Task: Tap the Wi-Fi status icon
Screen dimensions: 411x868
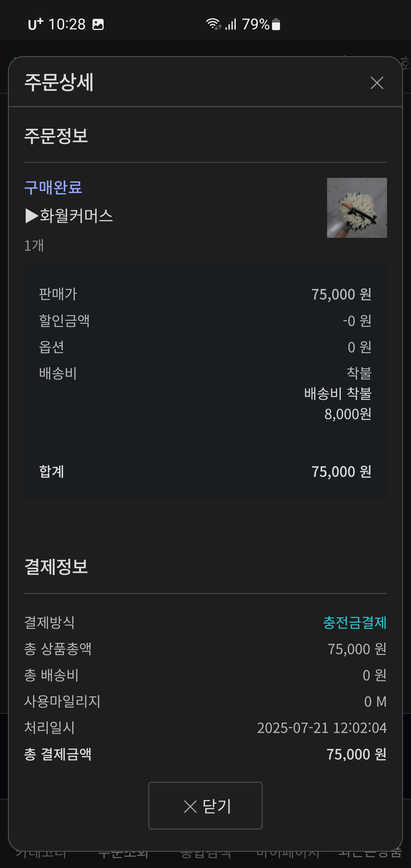Action: tap(213, 24)
